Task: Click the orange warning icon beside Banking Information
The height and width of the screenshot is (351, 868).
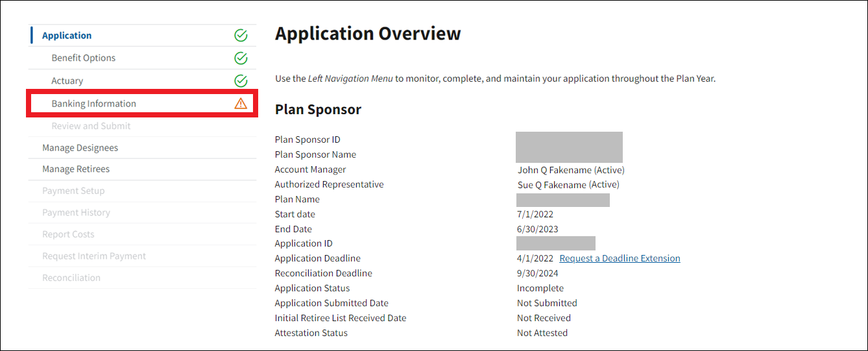Action: point(241,104)
